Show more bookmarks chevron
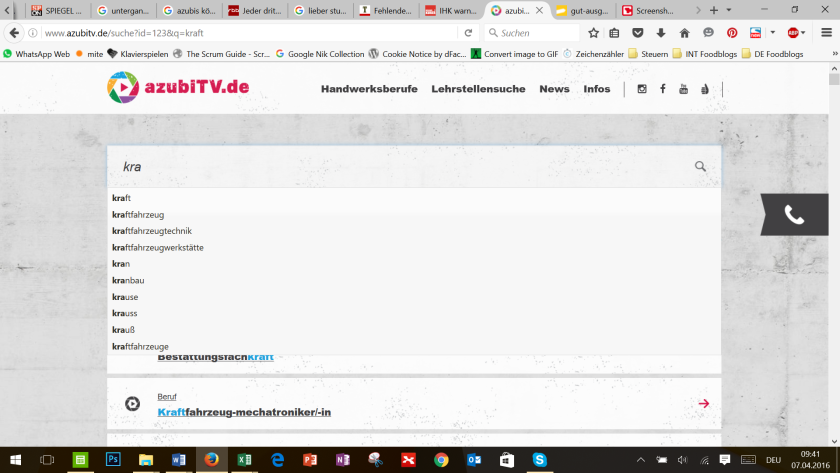 [x=835, y=54]
